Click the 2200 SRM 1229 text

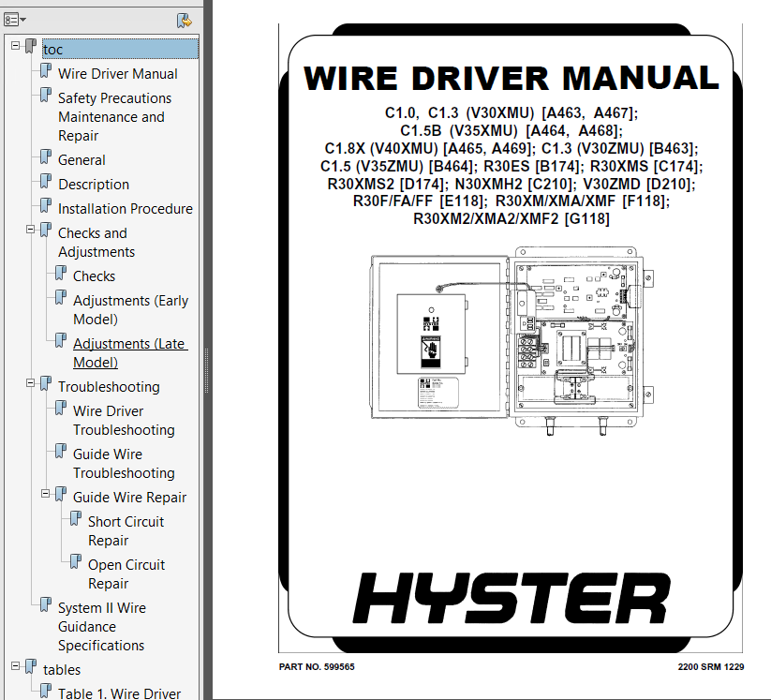[x=710, y=667]
